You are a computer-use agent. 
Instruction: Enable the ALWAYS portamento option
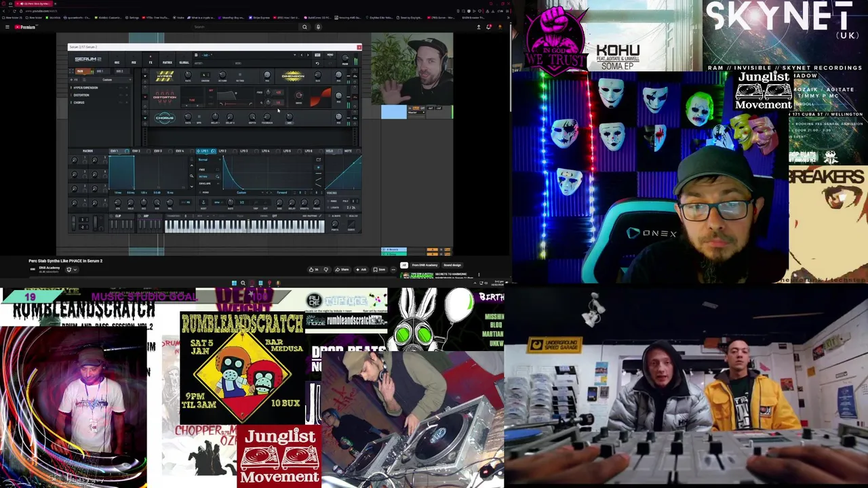(328, 216)
